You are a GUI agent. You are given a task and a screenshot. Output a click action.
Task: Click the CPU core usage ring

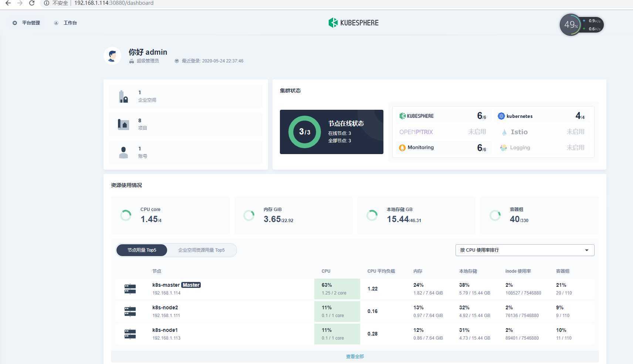point(126,215)
